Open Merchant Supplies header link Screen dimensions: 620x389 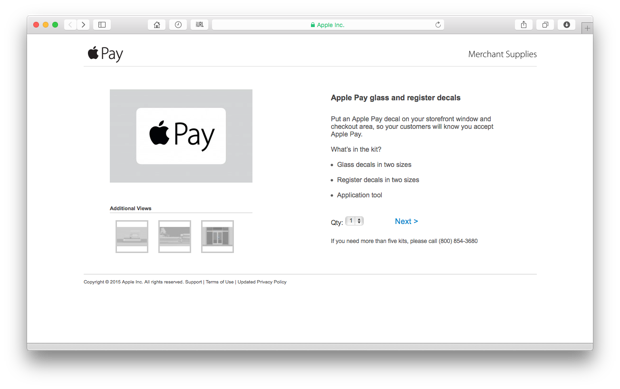click(x=502, y=54)
